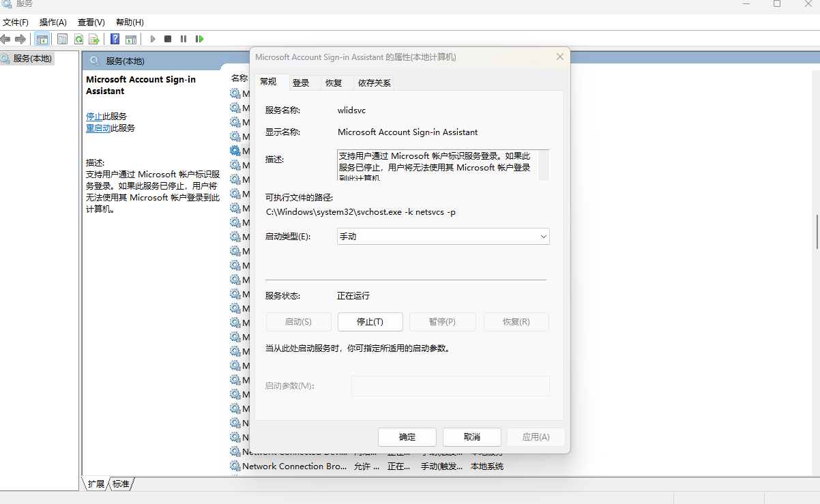Click the 重启动 link in the description pane
The width and height of the screenshot is (820, 504).
[x=98, y=128]
